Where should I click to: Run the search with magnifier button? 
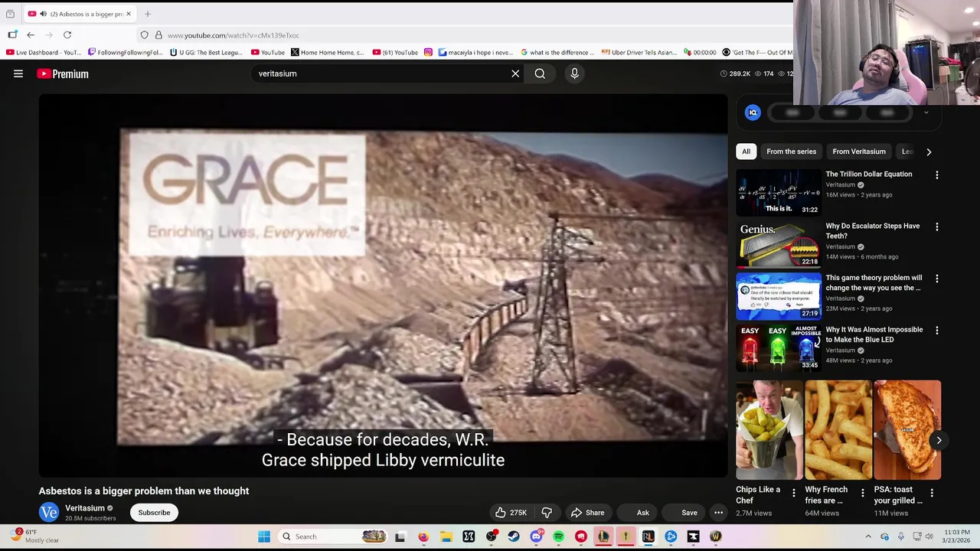pos(540,73)
